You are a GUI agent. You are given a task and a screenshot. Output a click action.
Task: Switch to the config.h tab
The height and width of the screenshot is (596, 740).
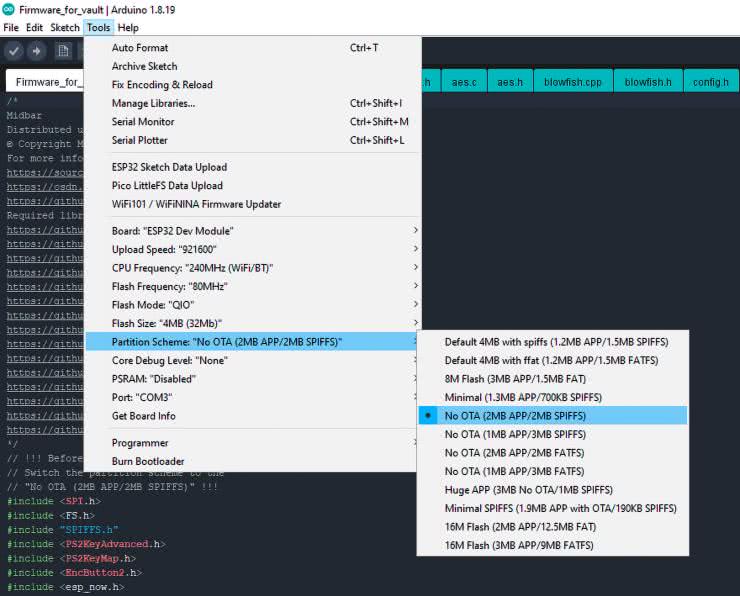[x=710, y=82]
